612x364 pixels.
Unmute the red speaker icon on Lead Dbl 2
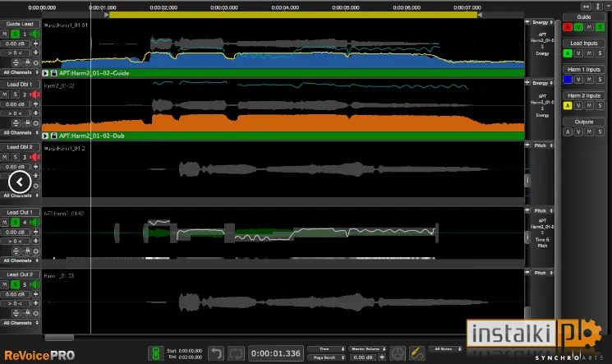[x=35, y=157]
